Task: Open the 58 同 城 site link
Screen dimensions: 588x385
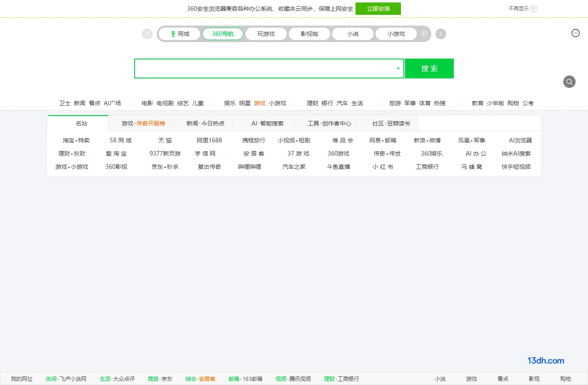Action: (x=121, y=140)
